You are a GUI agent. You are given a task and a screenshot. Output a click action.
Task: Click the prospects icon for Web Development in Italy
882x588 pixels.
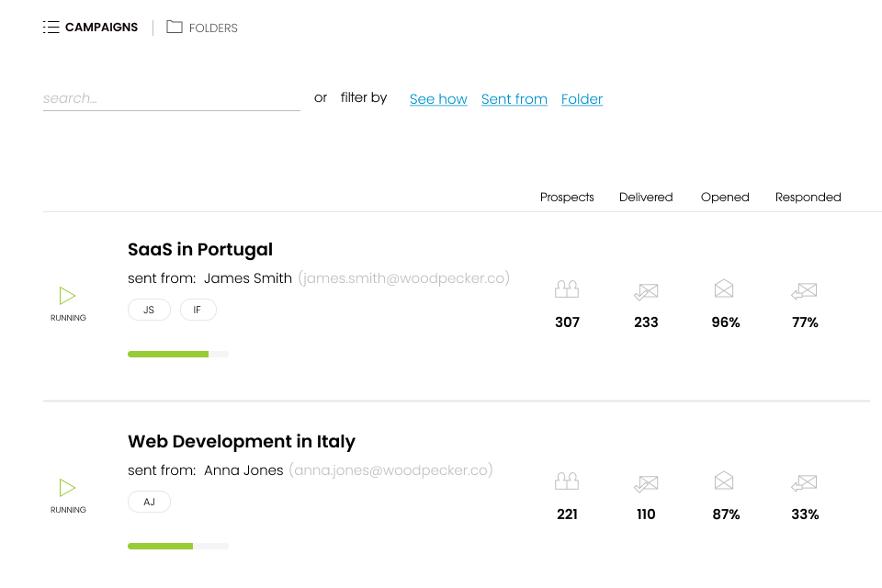pyautogui.click(x=567, y=482)
